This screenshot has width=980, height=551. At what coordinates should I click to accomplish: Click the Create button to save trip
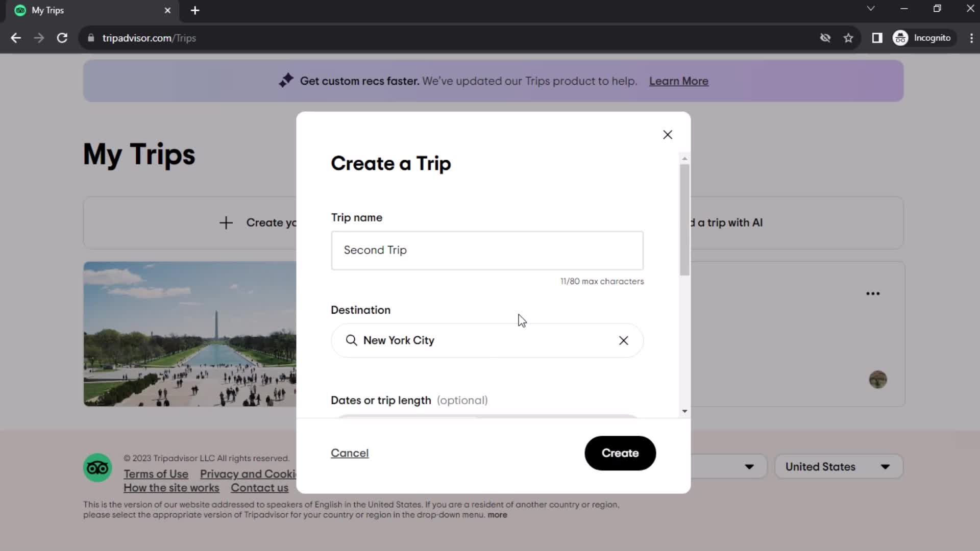click(620, 453)
